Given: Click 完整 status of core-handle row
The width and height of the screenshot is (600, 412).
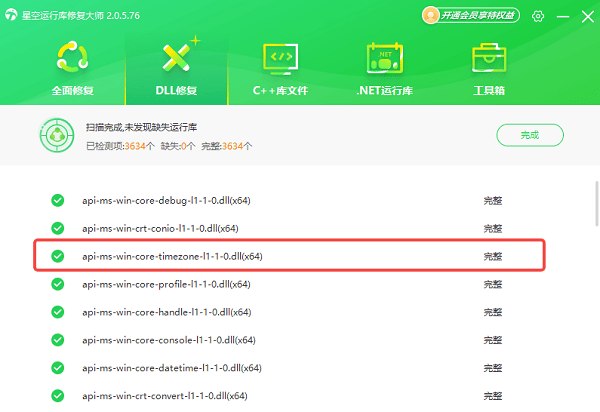Looking at the screenshot, I should (492, 312).
